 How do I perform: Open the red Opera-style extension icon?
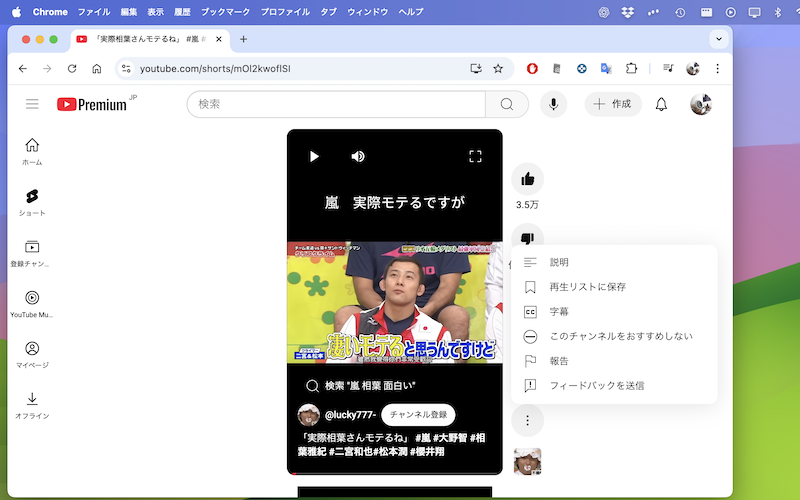click(x=532, y=68)
